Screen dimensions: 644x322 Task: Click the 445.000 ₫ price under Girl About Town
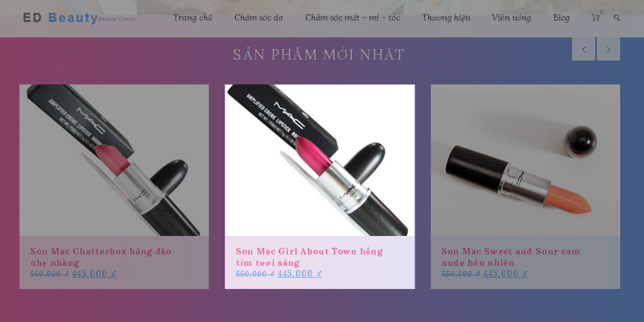299,274
